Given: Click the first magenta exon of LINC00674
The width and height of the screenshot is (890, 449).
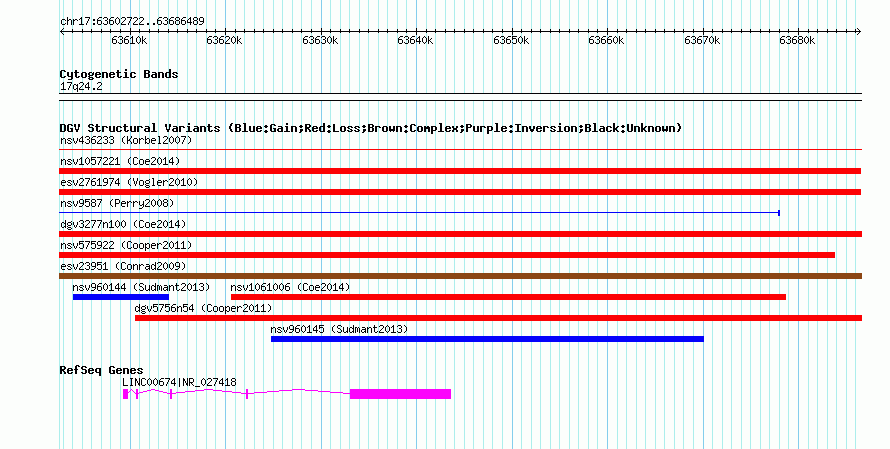Looking at the screenshot, I should 125,394.
